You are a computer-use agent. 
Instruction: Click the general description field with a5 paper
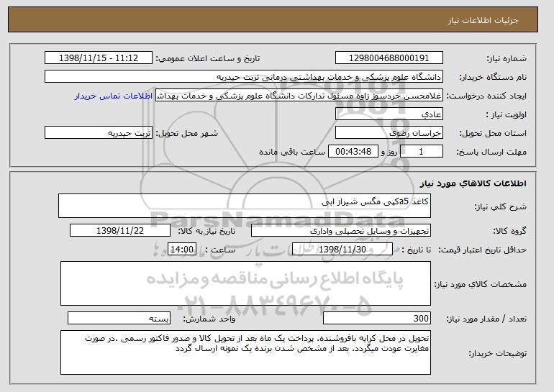pyautogui.click(x=245, y=206)
